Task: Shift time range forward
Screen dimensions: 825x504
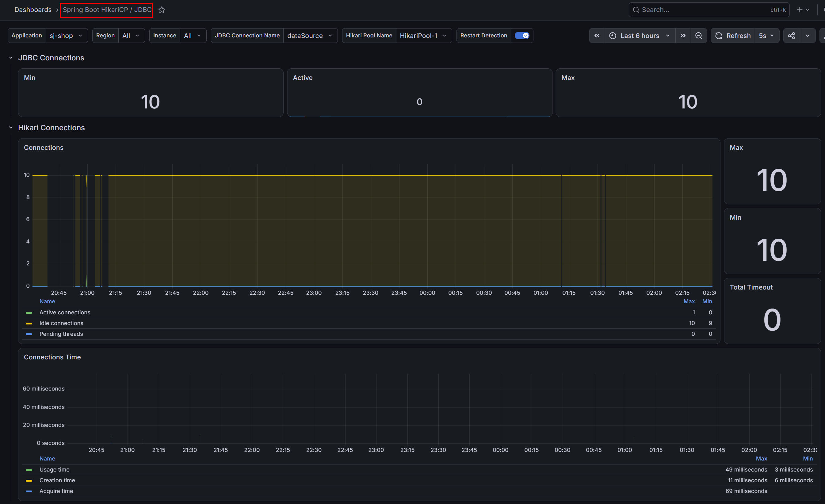Action: 683,36
